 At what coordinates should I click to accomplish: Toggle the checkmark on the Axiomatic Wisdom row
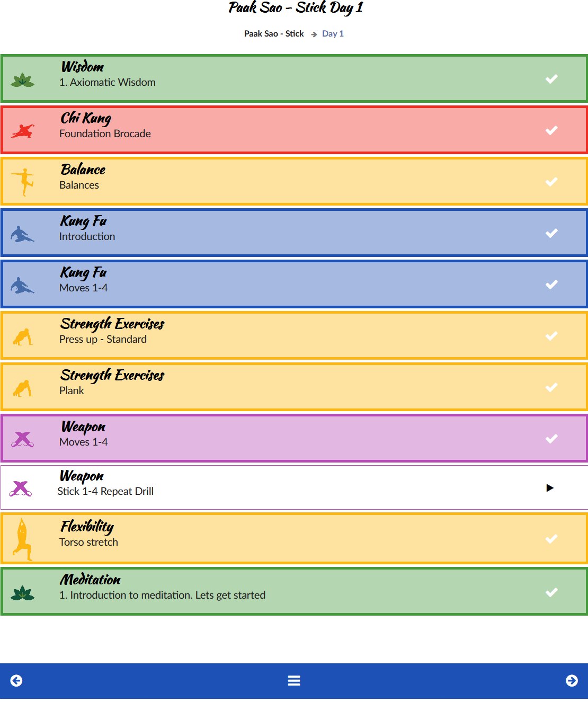[x=551, y=79]
